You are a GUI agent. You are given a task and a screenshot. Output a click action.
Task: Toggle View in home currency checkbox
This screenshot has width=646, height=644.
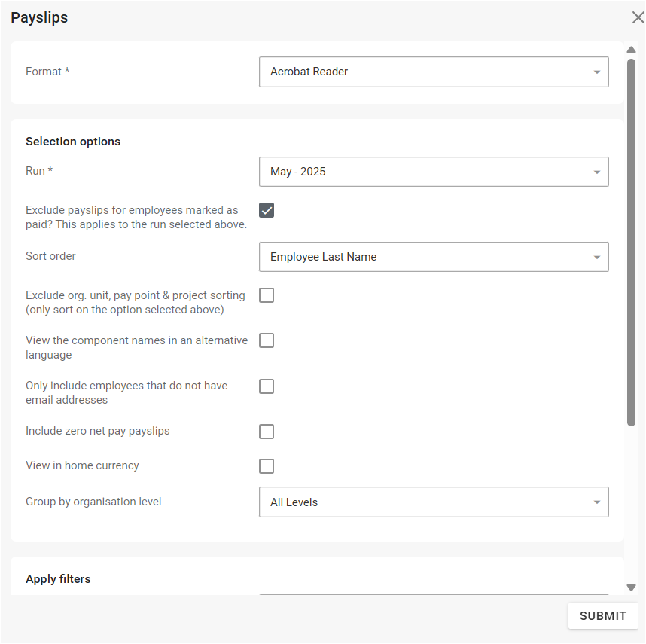(x=267, y=466)
